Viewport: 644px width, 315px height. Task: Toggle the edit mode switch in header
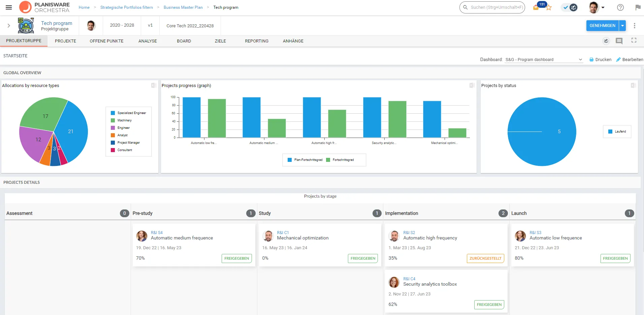[x=570, y=7]
